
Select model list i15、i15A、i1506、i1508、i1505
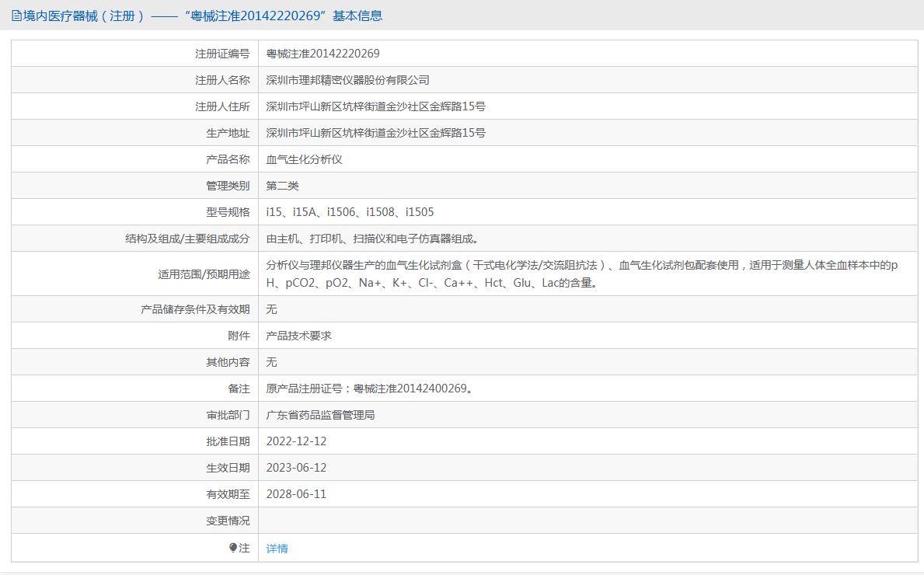(x=350, y=212)
